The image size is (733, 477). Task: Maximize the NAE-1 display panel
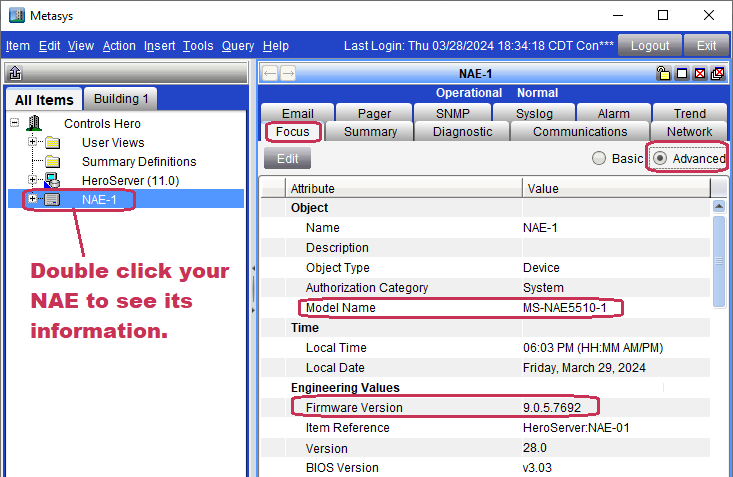682,73
